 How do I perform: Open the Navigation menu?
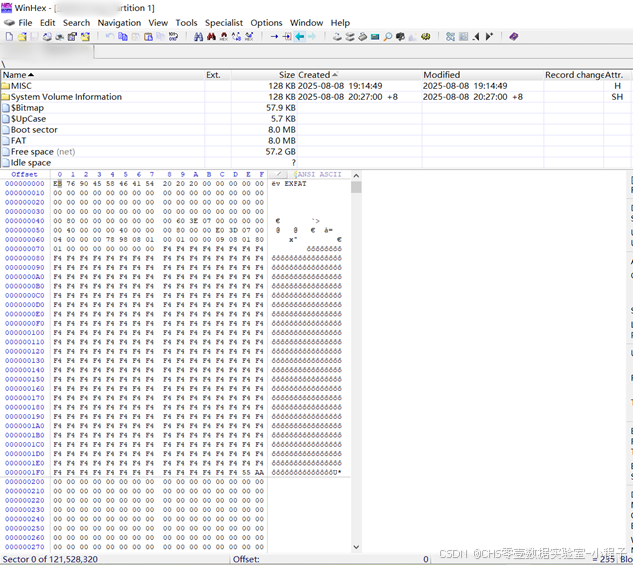pos(119,23)
